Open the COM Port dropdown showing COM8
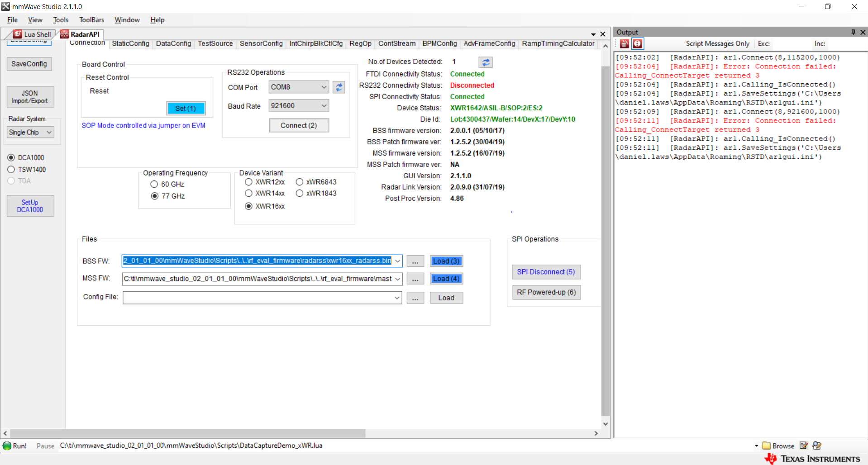868x465 pixels. pos(299,87)
